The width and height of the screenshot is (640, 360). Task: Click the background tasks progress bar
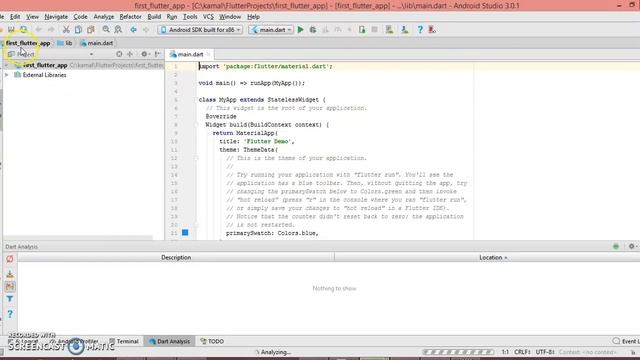pos(458,352)
